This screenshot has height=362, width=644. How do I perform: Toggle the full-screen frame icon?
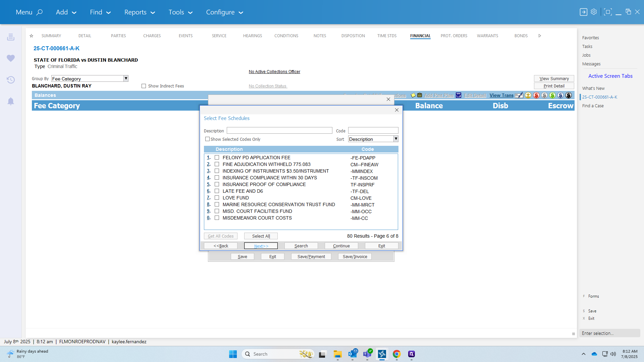tap(608, 12)
